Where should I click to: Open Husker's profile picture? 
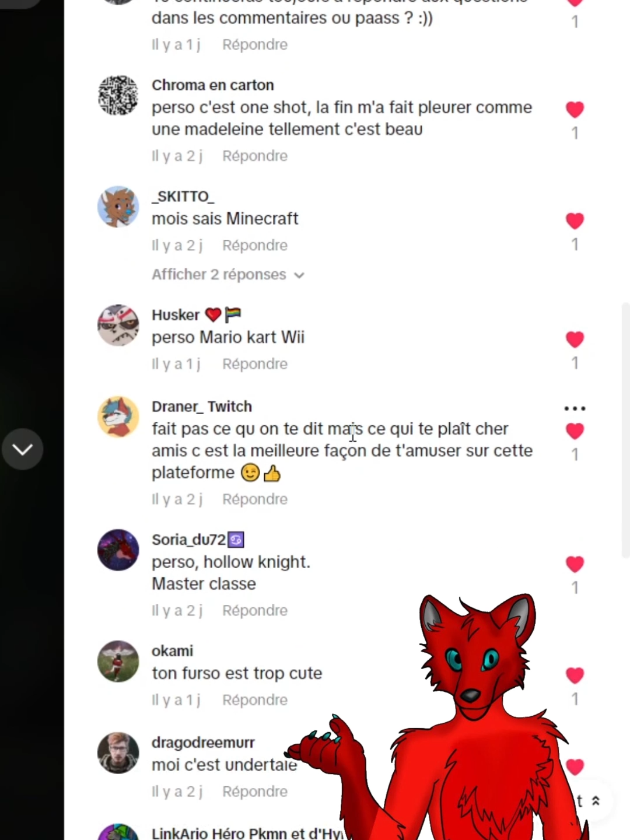pos(118,325)
